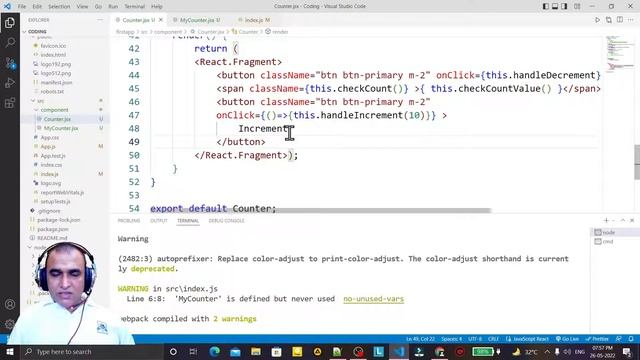Viewport: 640px width, 360px height.
Task: Switch to the index.js editor tab
Action: coord(255,20)
